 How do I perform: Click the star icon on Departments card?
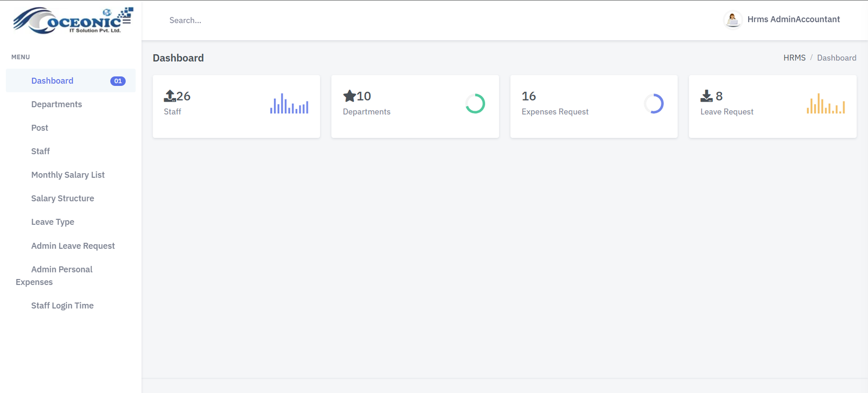pos(349,96)
